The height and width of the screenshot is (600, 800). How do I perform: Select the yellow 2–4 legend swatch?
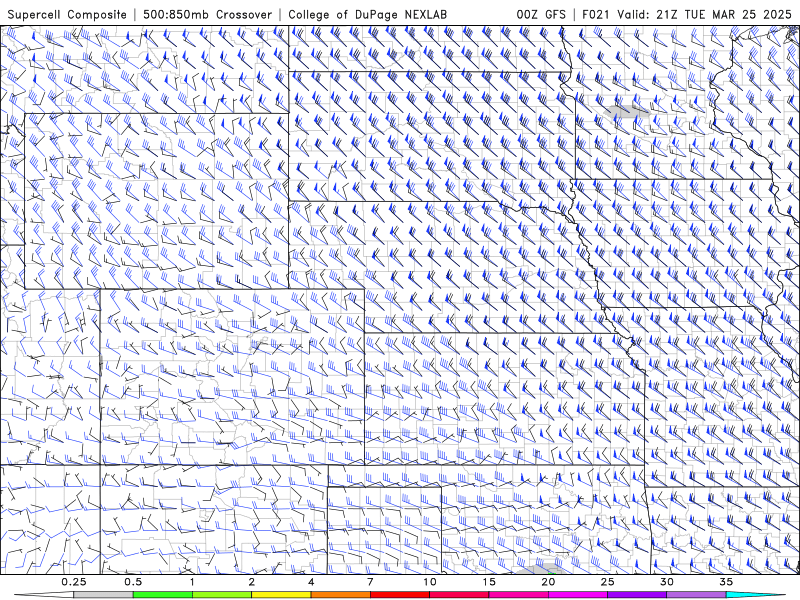pyautogui.click(x=281, y=595)
